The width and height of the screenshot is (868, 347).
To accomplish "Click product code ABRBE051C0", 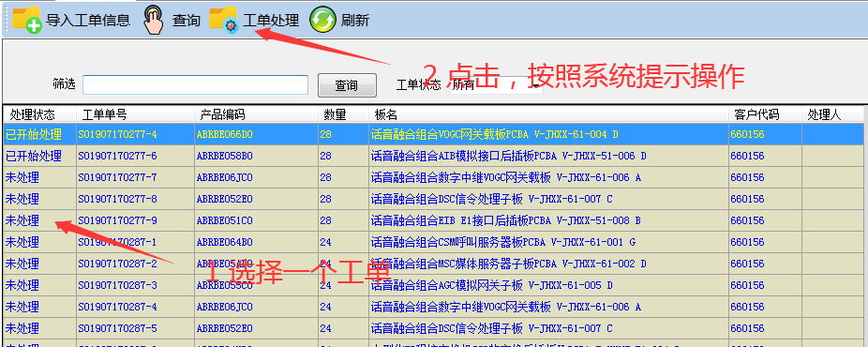I will point(224,220).
